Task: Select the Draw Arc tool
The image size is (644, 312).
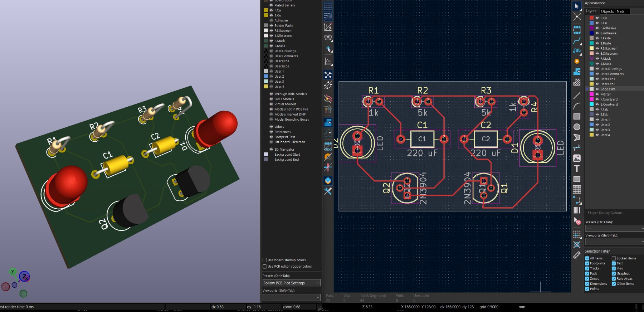Action: [577, 106]
